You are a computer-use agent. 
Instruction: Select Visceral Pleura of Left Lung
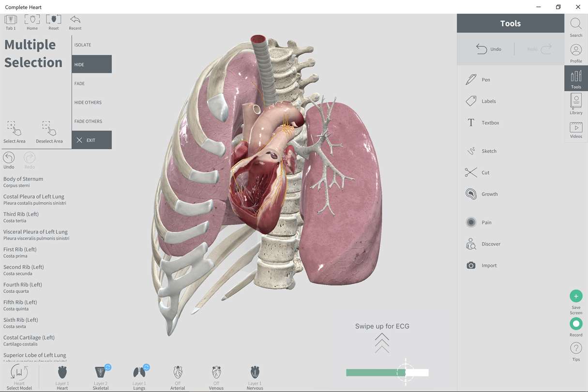pyautogui.click(x=36, y=235)
